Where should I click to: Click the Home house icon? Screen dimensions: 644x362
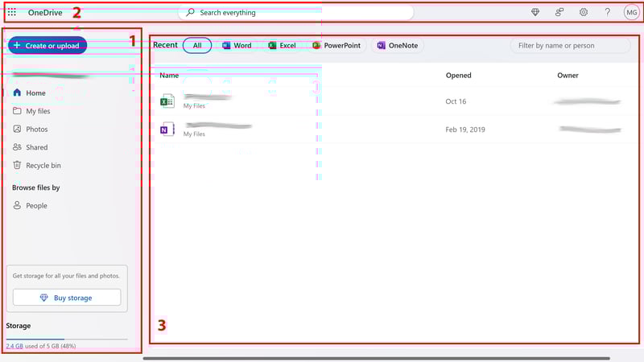17,93
